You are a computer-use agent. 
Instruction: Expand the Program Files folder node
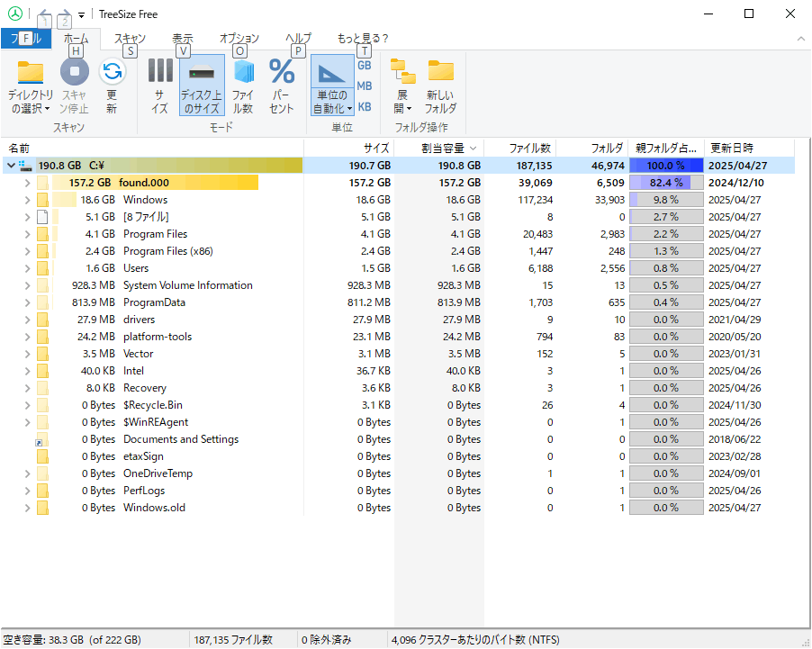[x=27, y=234]
